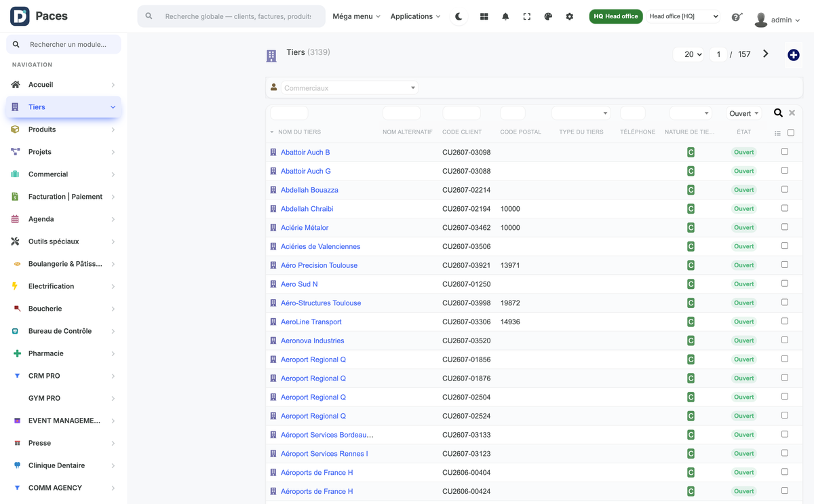Check the box for Aciéries de Valenciennes
This screenshot has height=504, width=814.
pyautogui.click(x=785, y=246)
